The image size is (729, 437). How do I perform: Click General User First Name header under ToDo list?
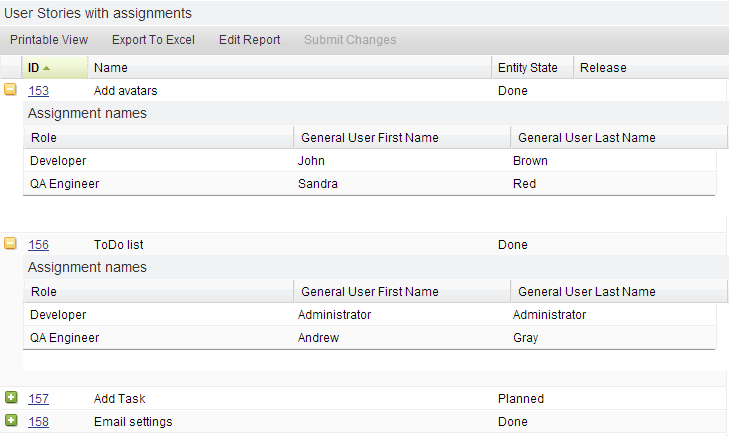click(x=369, y=292)
